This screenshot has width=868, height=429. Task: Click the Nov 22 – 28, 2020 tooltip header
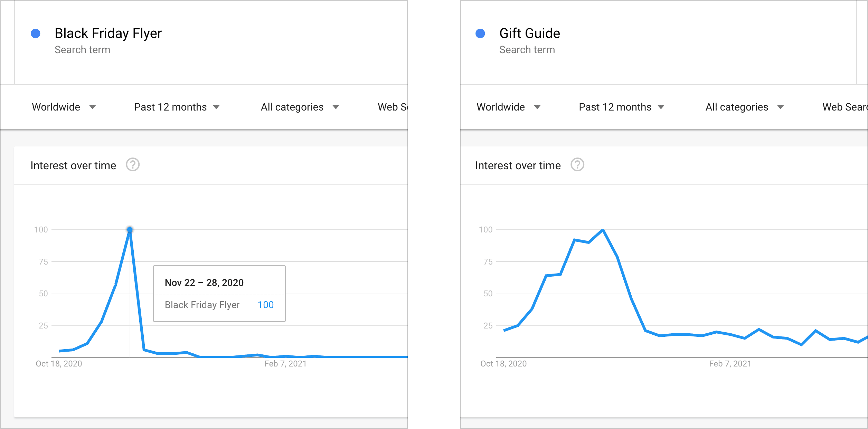tap(204, 282)
